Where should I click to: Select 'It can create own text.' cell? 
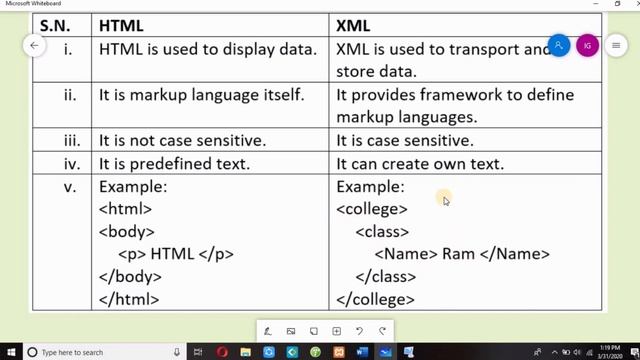465,163
